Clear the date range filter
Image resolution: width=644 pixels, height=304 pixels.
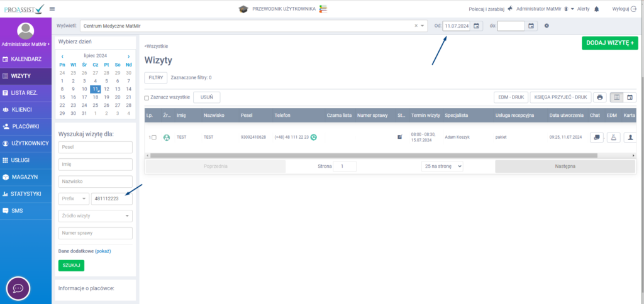(547, 26)
